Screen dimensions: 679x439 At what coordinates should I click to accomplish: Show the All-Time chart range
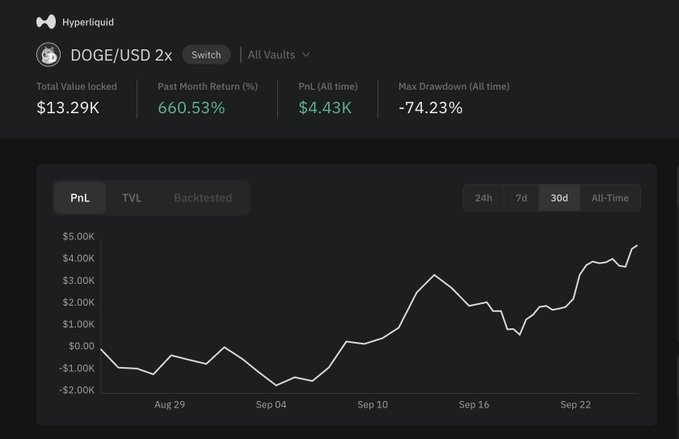(610, 198)
